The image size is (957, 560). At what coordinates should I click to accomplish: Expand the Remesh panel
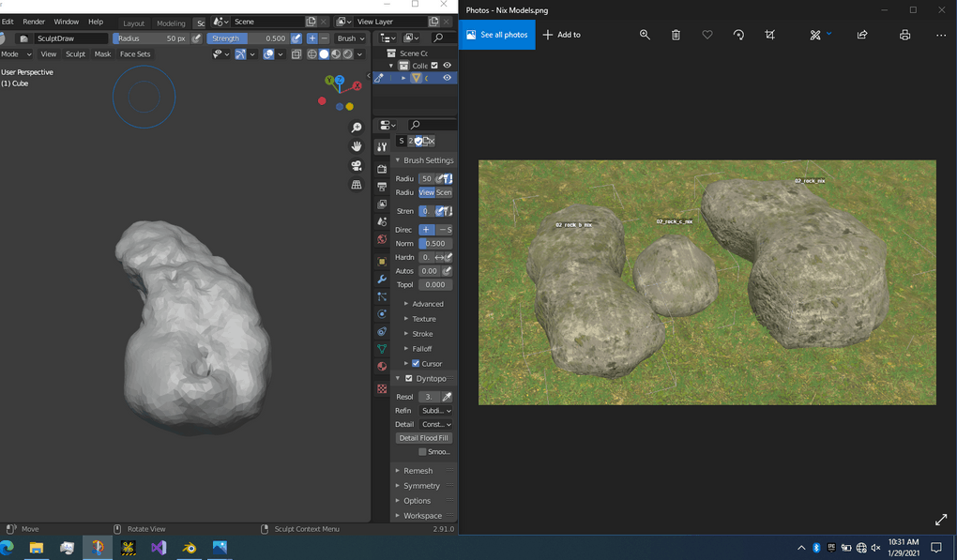[418, 471]
